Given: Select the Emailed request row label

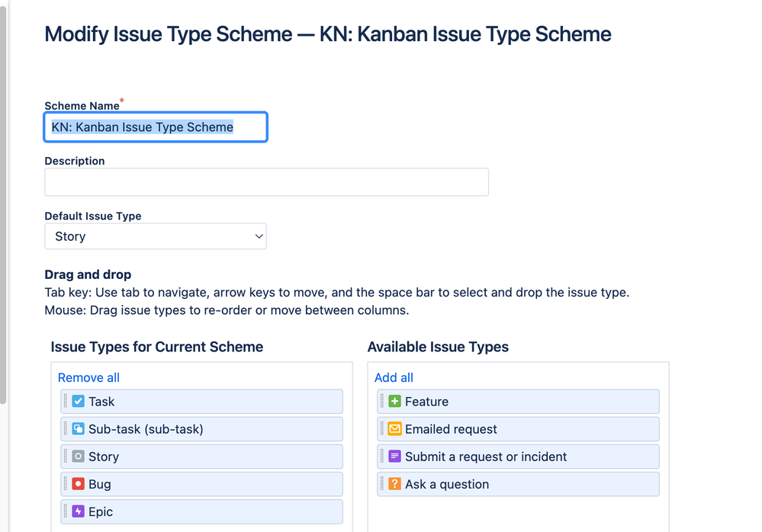Looking at the screenshot, I should point(451,429).
